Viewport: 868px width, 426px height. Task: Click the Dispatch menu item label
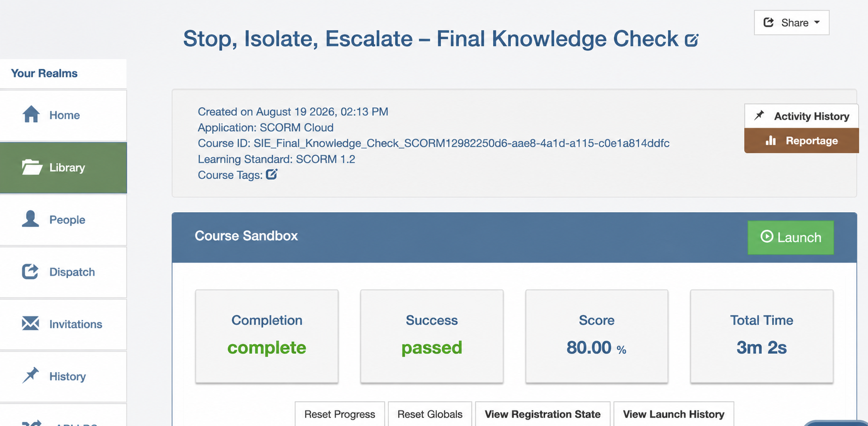(x=72, y=272)
